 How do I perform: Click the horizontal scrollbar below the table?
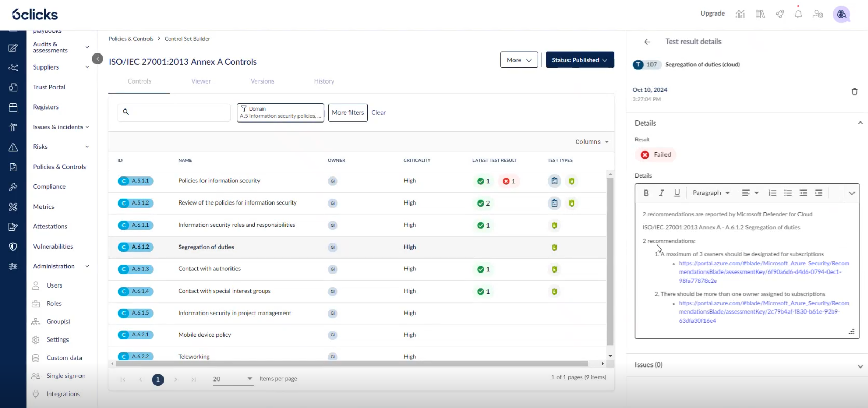pyautogui.click(x=352, y=364)
